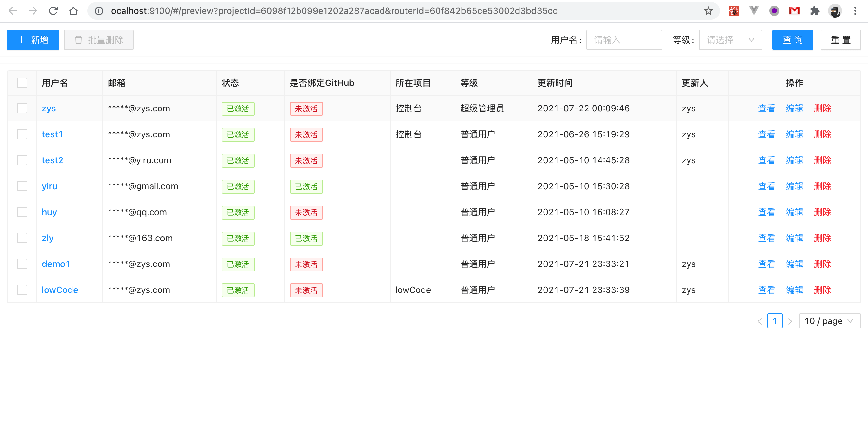The image size is (868, 448).
Task: Click the user profile avatar icon
Action: (835, 11)
